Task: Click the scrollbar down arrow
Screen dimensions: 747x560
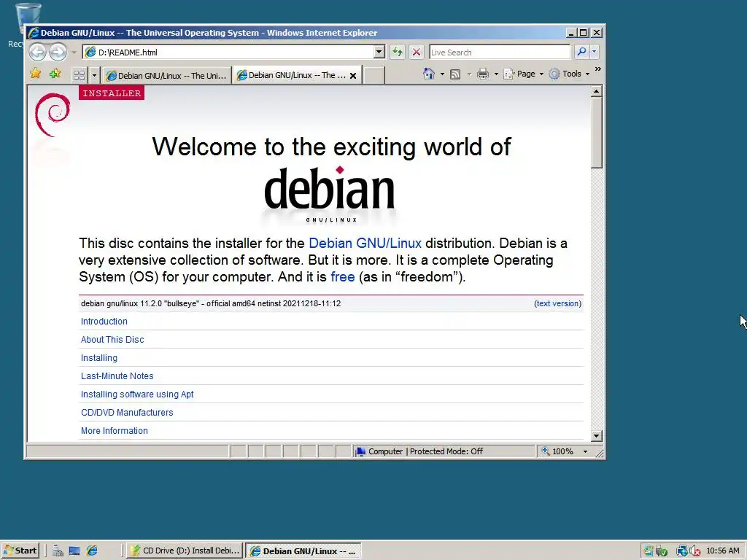Action: [597, 436]
